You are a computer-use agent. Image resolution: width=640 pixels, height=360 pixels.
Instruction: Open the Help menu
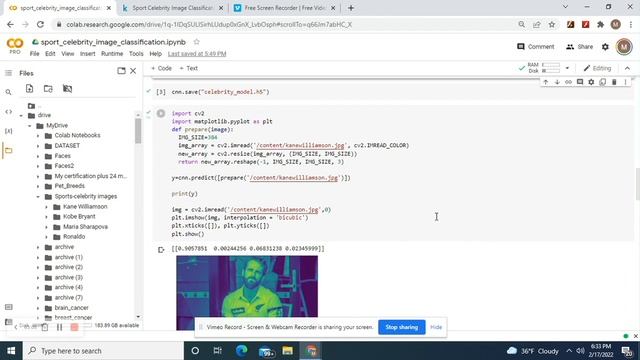point(156,54)
